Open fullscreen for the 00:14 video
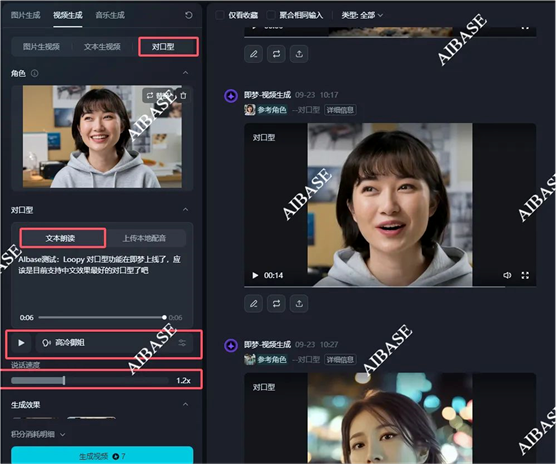The image size is (556, 464). click(525, 275)
